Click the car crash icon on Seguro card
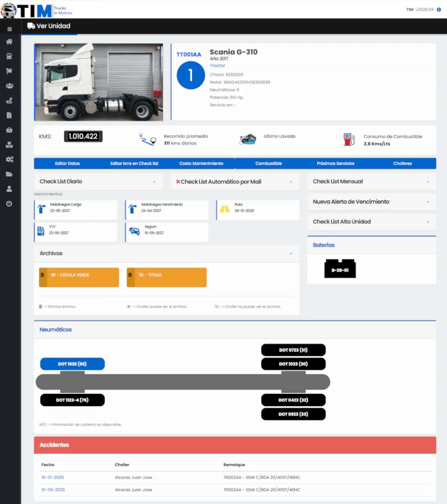Screen dimensions: 447x504 click(x=134, y=231)
